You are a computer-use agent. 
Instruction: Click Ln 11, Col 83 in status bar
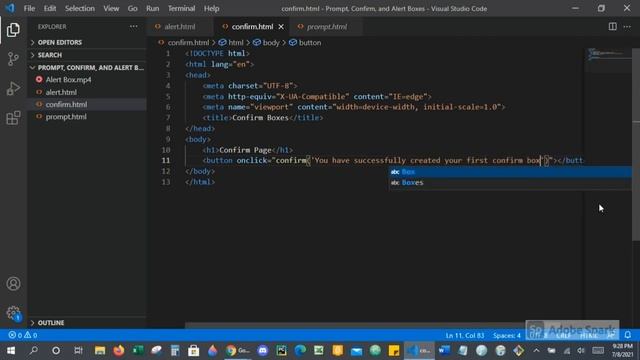464,335
